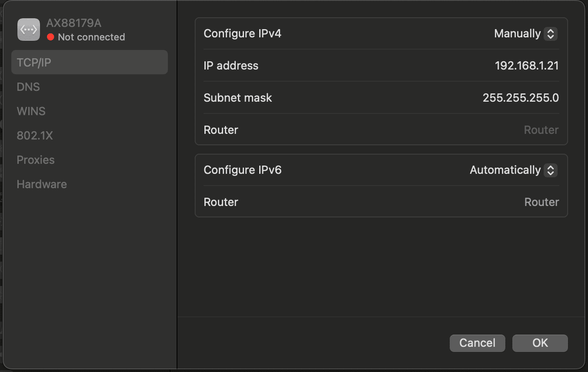Show the Hardware settings section

point(42,184)
